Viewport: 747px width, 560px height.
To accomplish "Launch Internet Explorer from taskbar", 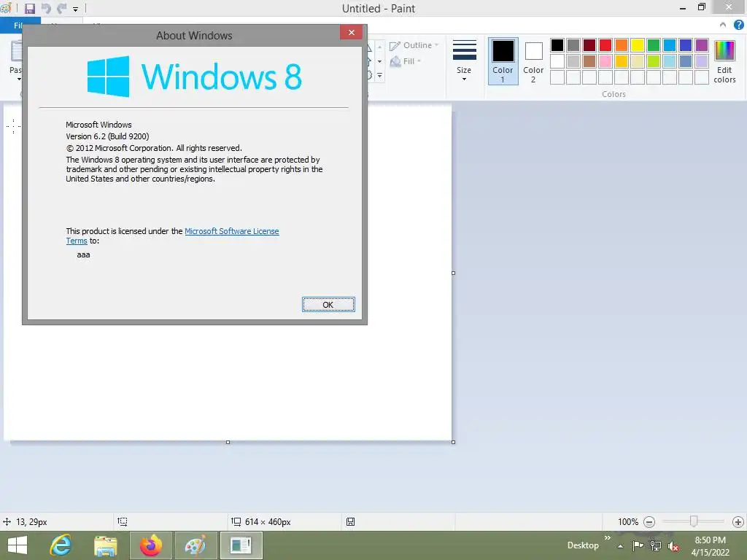I will tap(61, 545).
